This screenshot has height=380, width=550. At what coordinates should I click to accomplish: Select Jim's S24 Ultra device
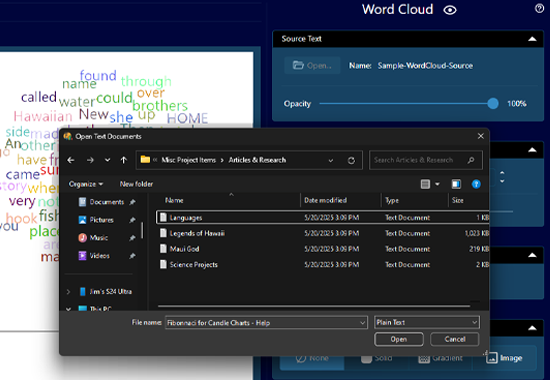110,292
